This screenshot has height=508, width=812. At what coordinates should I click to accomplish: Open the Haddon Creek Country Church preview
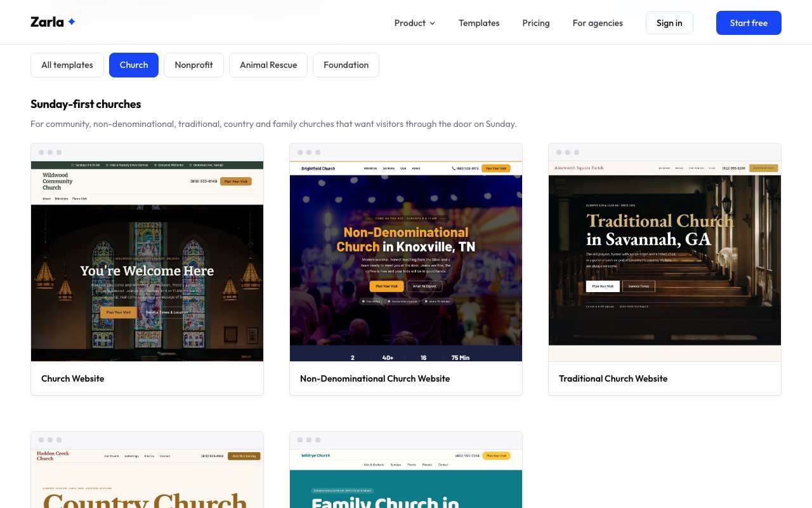pos(147,479)
